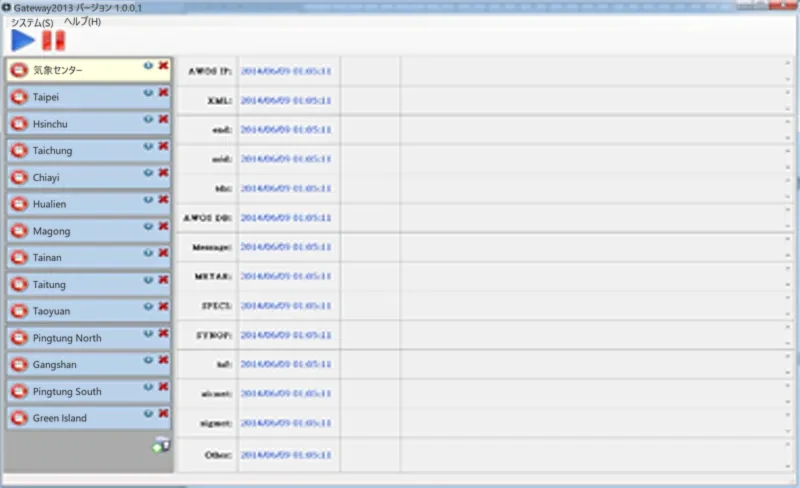Select the Magong station row

tap(89, 231)
